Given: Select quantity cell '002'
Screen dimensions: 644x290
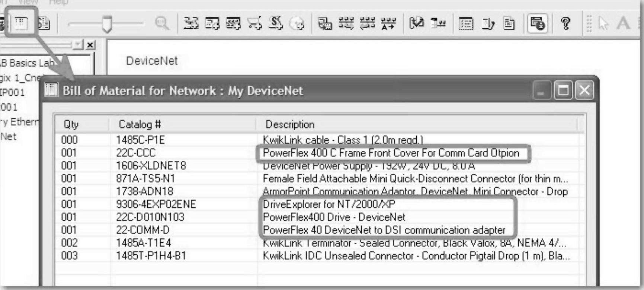Looking at the screenshot, I should [70, 243].
